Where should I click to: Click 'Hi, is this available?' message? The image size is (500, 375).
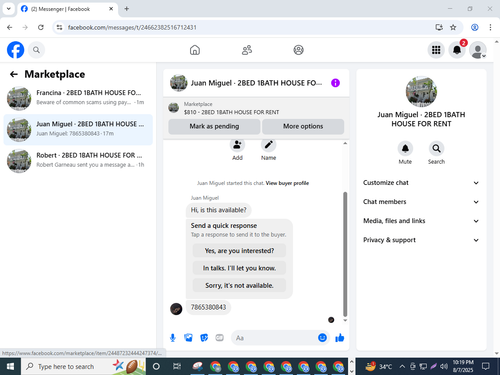tap(218, 210)
